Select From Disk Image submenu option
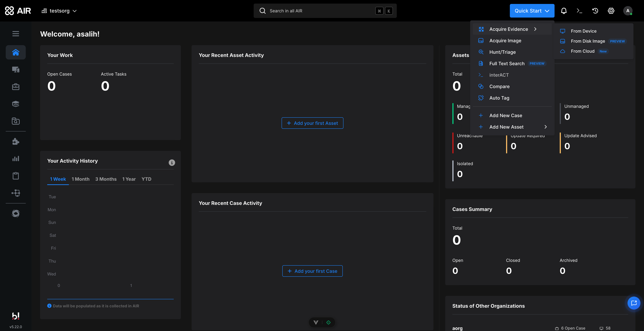This screenshot has width=644, height=331. click(594, 41)
